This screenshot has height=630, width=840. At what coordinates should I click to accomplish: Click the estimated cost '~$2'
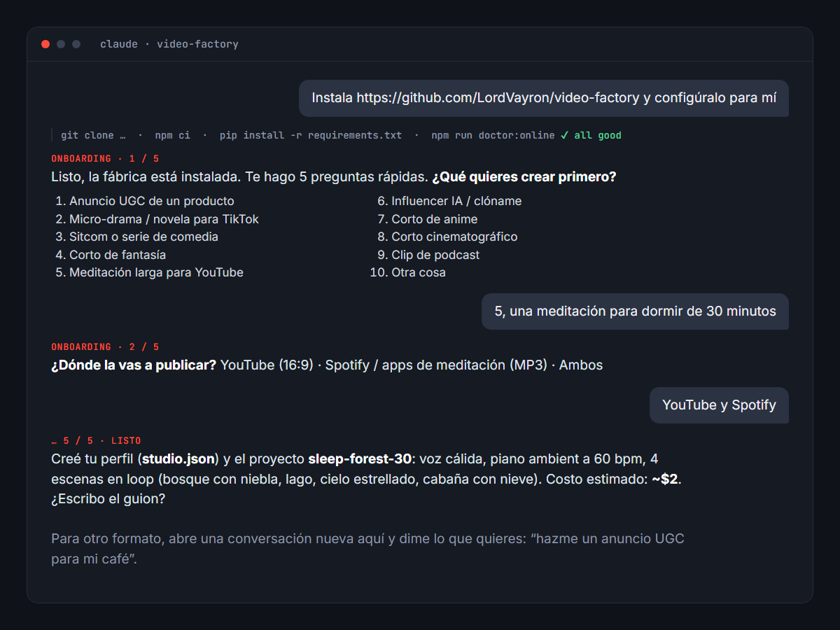pos(664,479)
